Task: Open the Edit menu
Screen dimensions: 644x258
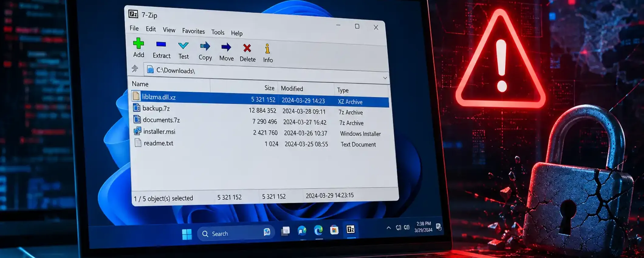Action: point(151,29)
